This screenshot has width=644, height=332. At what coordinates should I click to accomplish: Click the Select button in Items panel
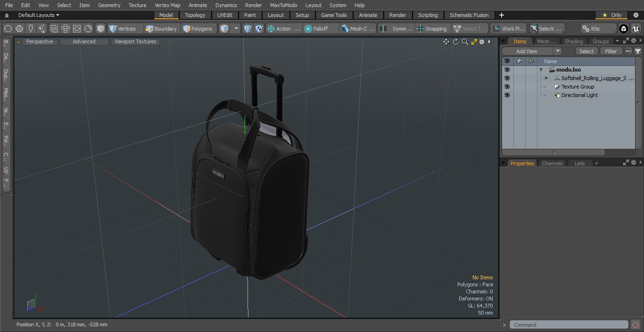[x=586, y=51]
